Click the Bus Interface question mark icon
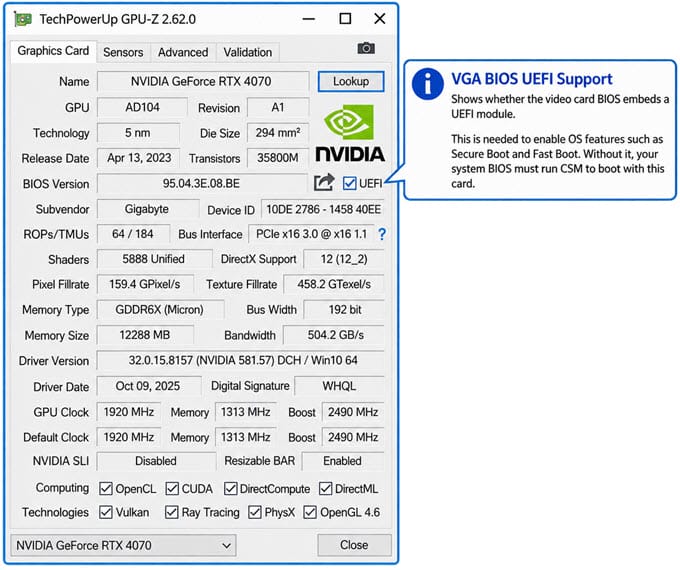The height and width of the screenshot is (570, 680). pyautogui.click(x=382, y=234)
